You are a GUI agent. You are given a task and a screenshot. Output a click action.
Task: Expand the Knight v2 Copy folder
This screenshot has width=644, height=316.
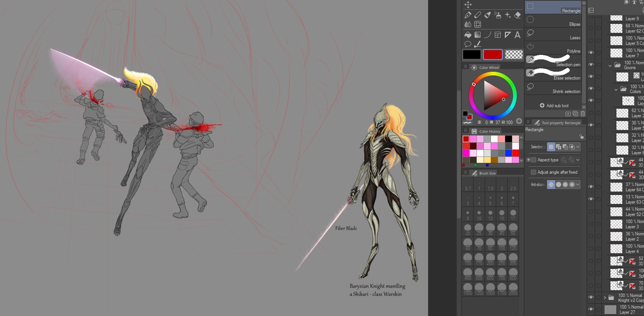click(x=605, y=298)
